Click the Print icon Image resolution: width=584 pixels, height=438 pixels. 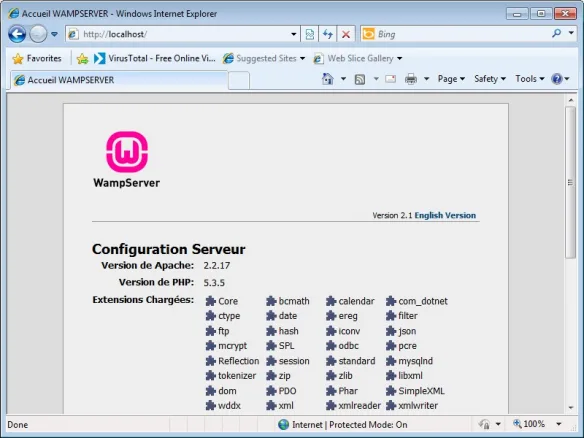(x=411, y=79)
